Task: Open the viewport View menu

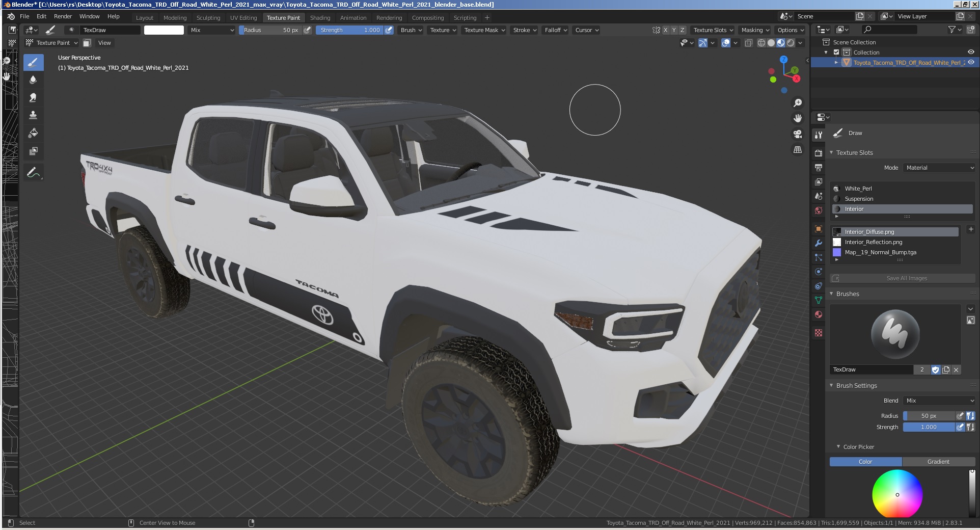Action: [x=104, y=43]
